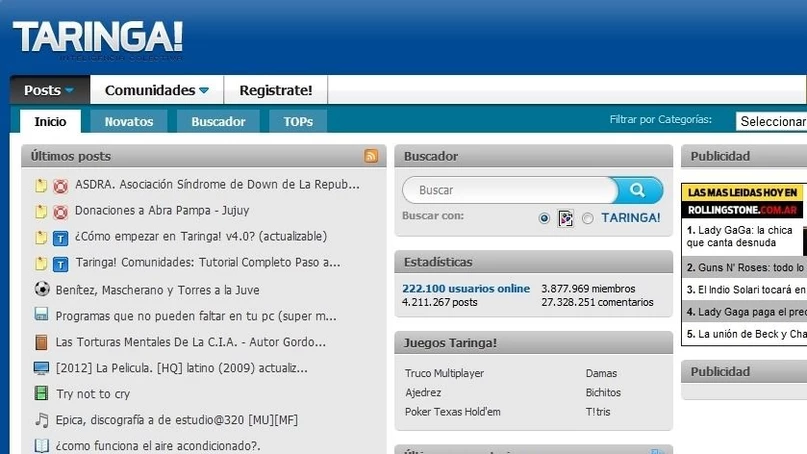Open Rolling Stone item Lady Gaga paga el
This screenshot has width=807, height=454.
745,312
